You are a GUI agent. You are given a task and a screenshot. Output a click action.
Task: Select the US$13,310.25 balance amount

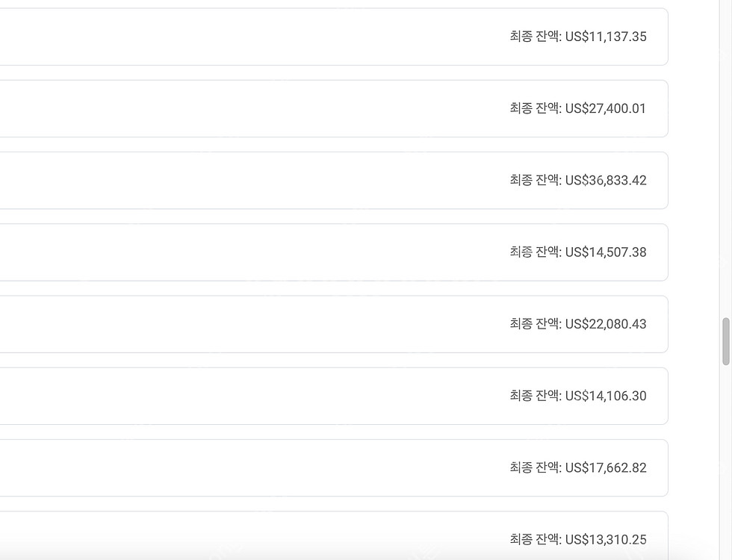606,539
